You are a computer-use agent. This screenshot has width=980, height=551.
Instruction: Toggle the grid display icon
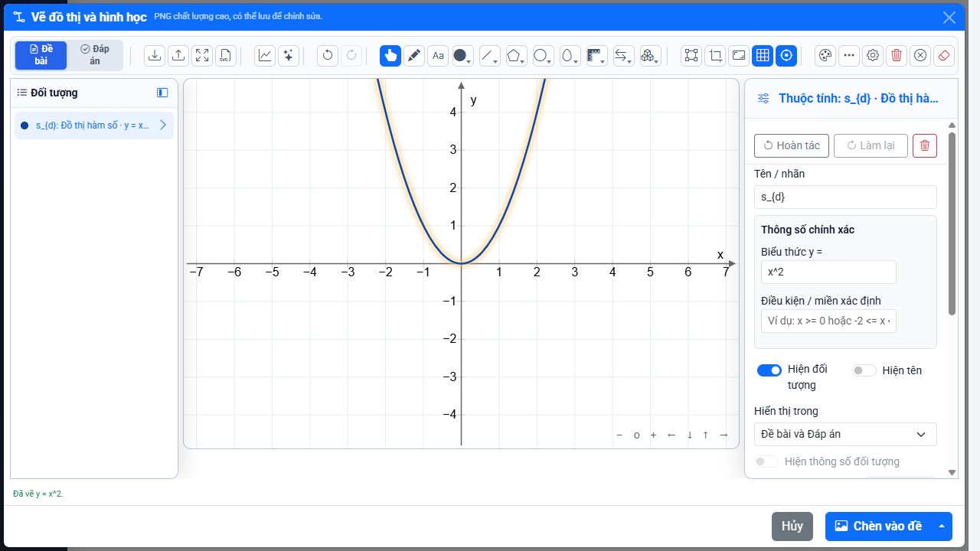click(x=763, y=55)
